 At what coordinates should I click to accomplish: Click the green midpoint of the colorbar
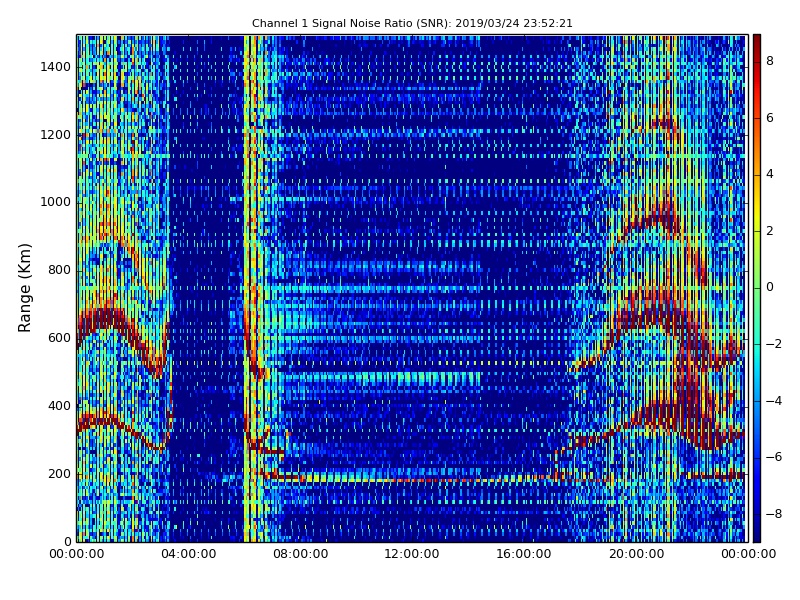click(757, 288)
